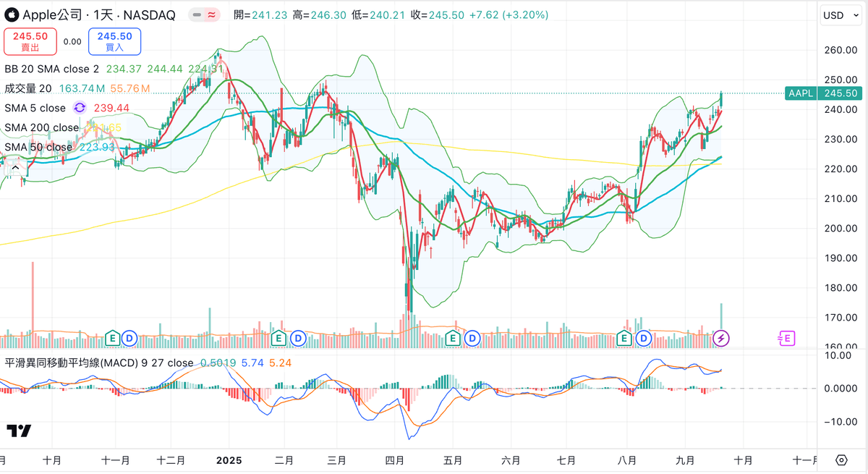Click the orange 55.76 M volume average
The image size is (868, 474).
pos(130,88)
